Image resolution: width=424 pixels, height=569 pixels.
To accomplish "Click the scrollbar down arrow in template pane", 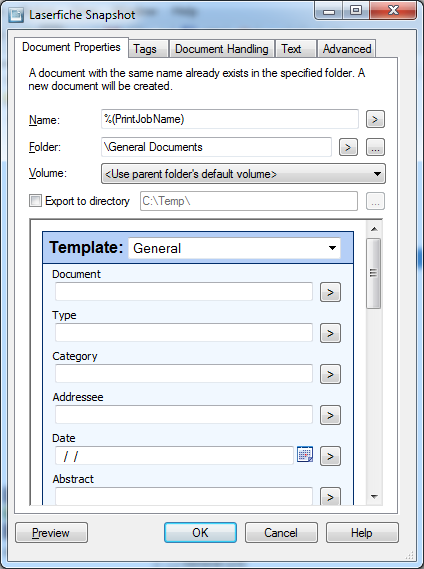I will click(374, 497).
